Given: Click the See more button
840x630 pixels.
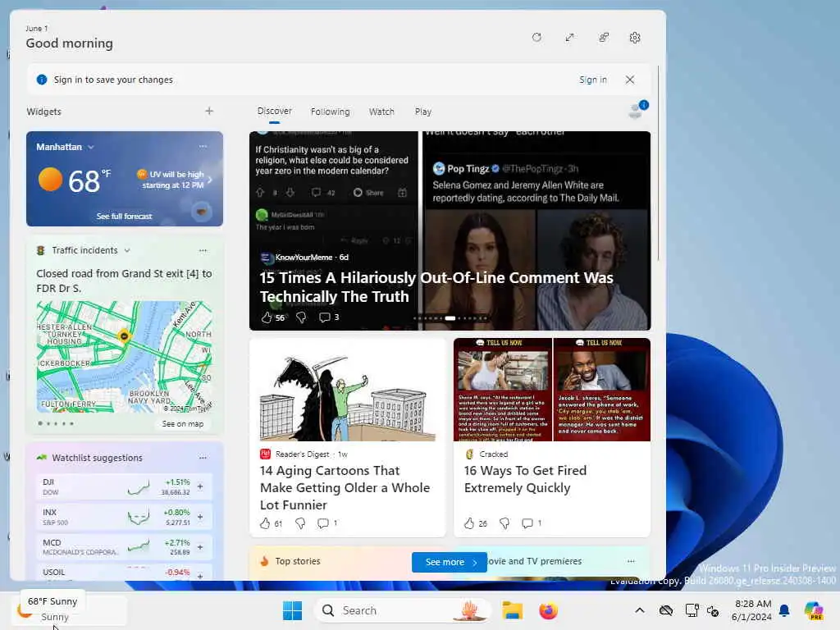Looking at the screenshot, I should pos(450,562).
